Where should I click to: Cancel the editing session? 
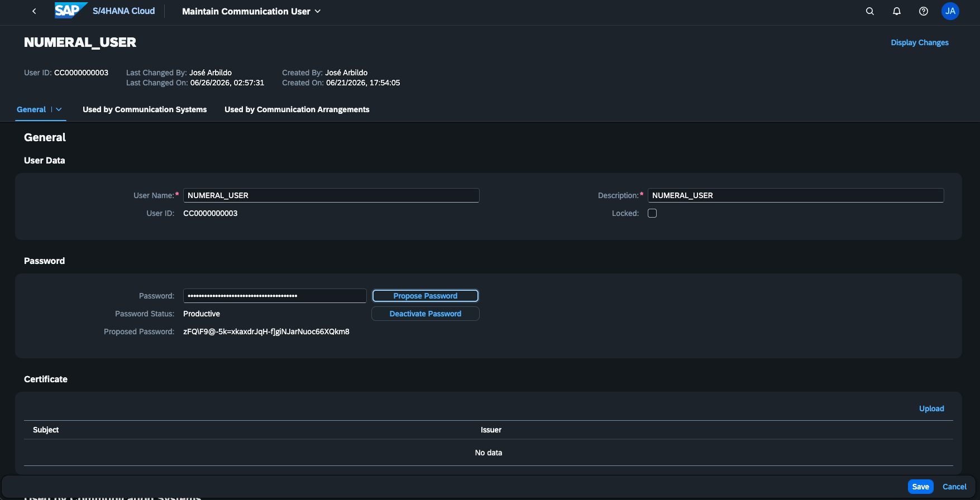pos(954,487)
